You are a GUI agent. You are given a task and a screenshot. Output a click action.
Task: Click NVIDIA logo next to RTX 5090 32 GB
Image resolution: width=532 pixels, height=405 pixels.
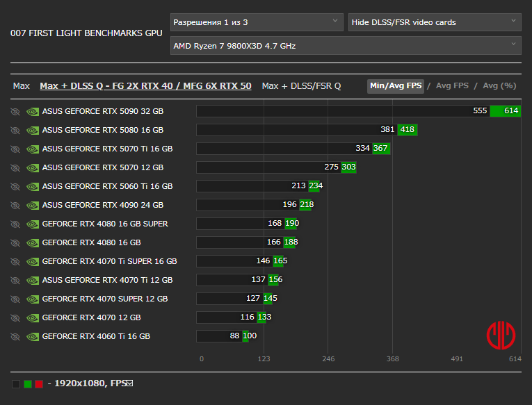point(33,112)
